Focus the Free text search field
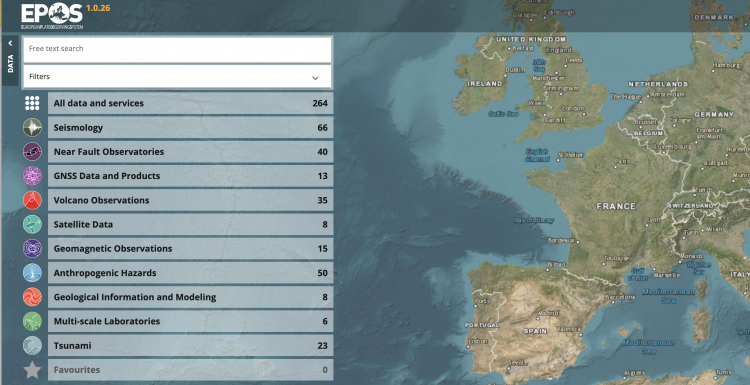This screenshot has height=385, width=750. coord(177,49)
